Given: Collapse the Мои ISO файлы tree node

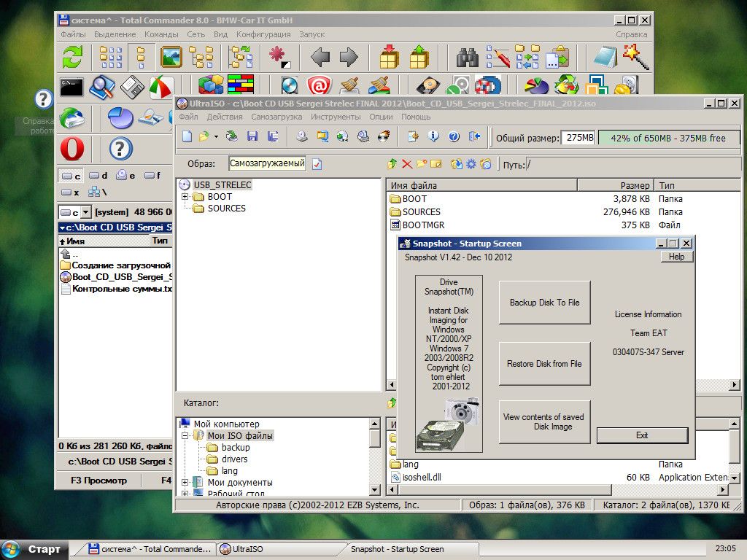Looking at the screenshot, I should (x=185, y=436).
